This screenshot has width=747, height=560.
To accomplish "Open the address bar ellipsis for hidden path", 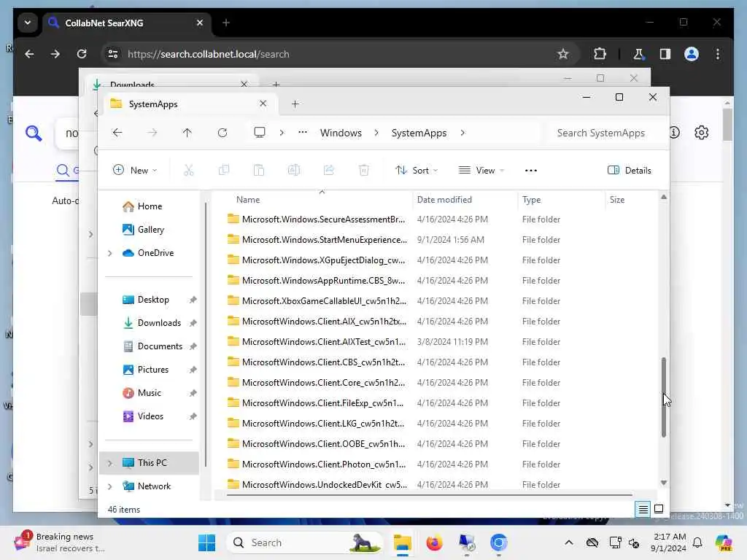I will tap(303, 133).
